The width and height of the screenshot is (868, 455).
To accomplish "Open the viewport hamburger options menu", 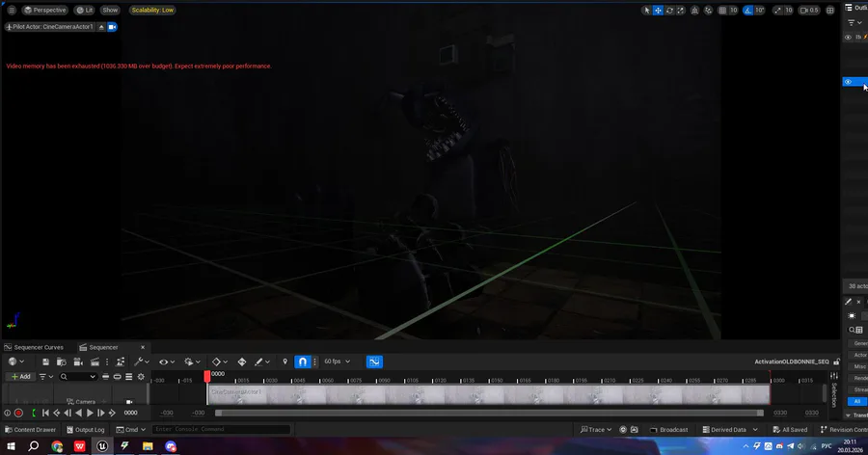I will pyautogui.click(x=11, y=10).
